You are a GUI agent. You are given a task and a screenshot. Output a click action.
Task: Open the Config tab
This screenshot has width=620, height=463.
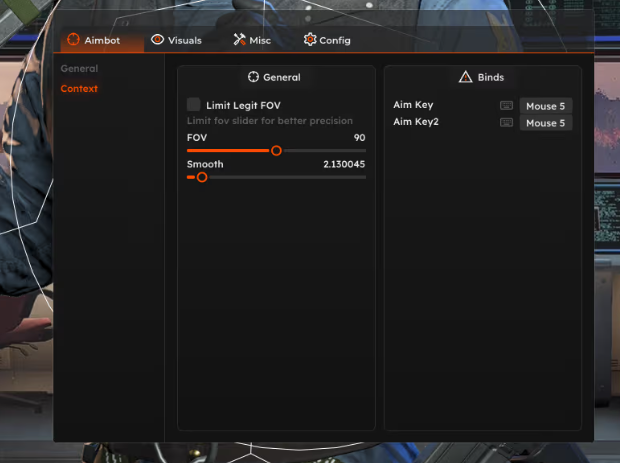point(334,40)
